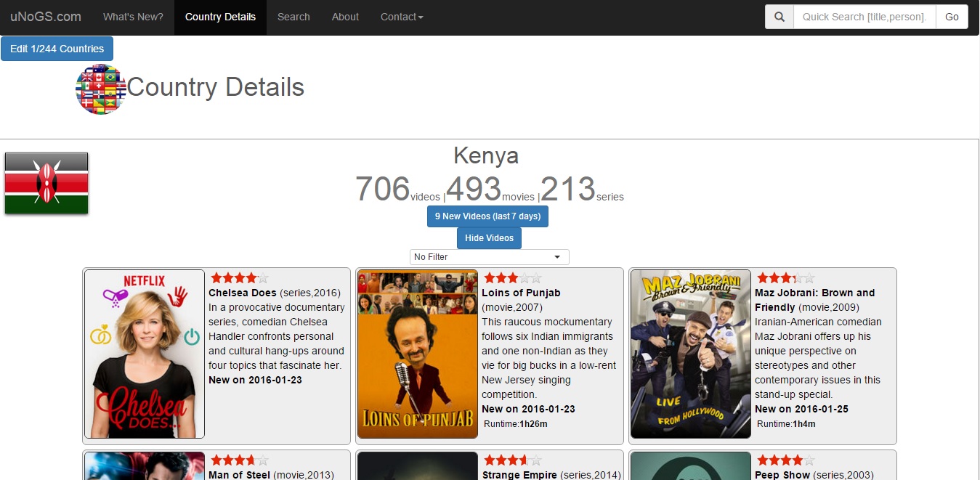
Task: Show 9 New Videos from last 7 days
Action: 487,216
